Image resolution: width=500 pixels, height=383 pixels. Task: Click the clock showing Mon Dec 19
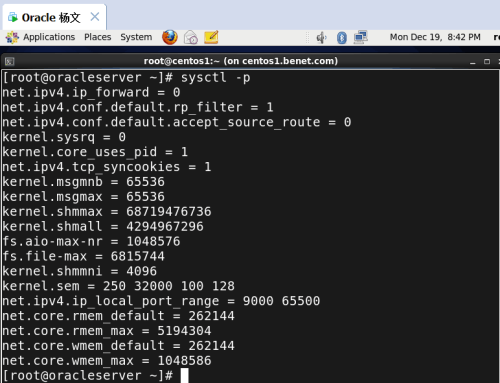(435, 37)
